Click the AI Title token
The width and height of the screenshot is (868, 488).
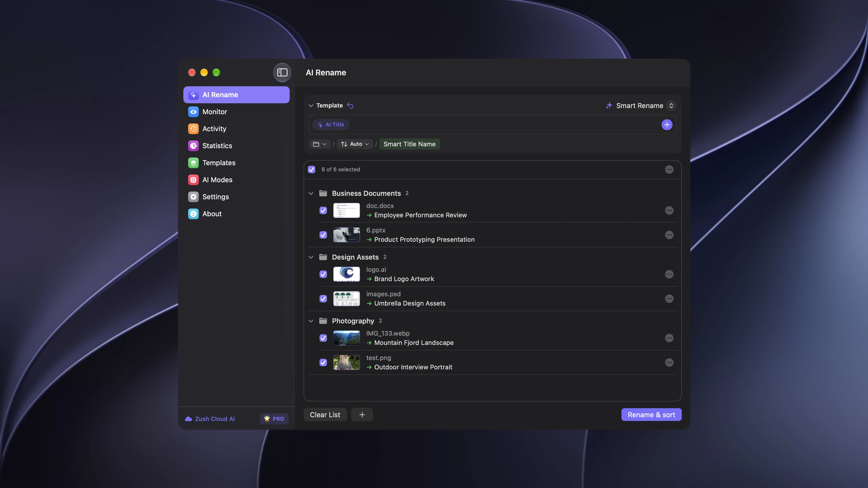pos(331,125)
